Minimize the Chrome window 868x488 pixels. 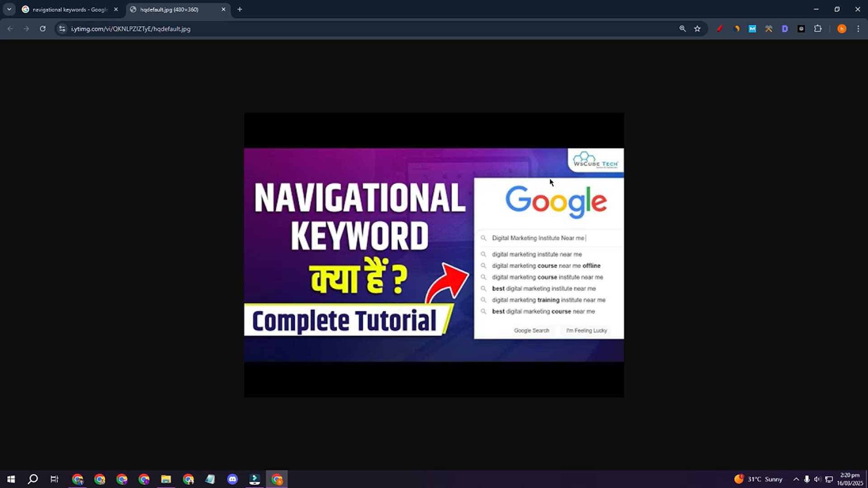click(x=816, y=9)
